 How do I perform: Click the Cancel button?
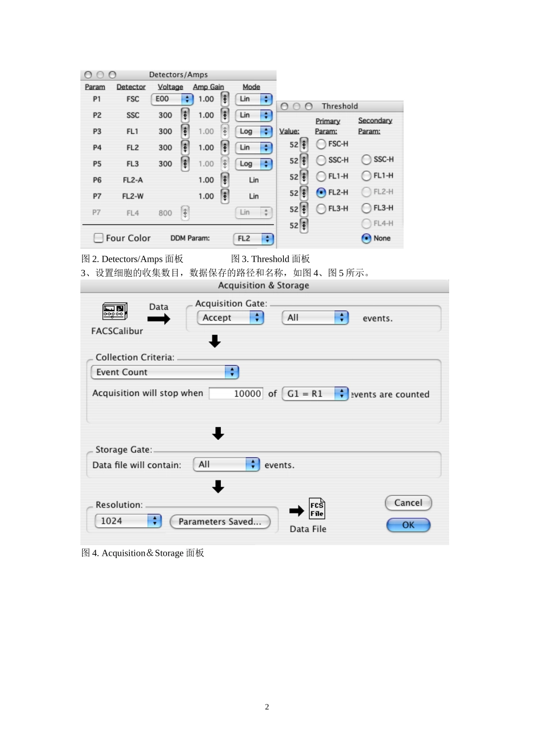[409, 503]
